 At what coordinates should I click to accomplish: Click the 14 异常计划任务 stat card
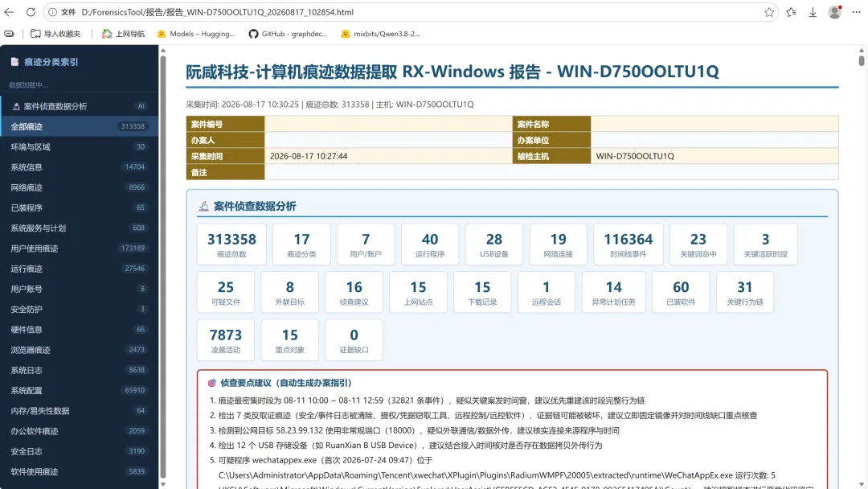614,292
